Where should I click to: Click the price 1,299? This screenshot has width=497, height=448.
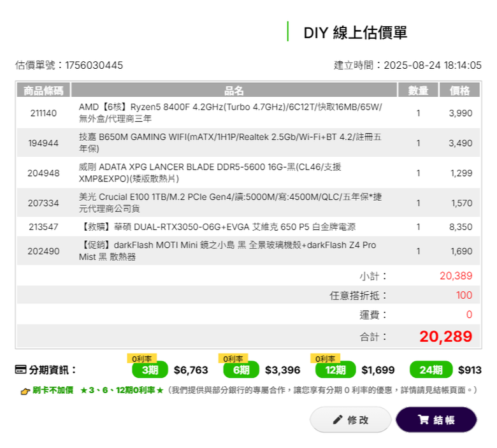[461, 173]
